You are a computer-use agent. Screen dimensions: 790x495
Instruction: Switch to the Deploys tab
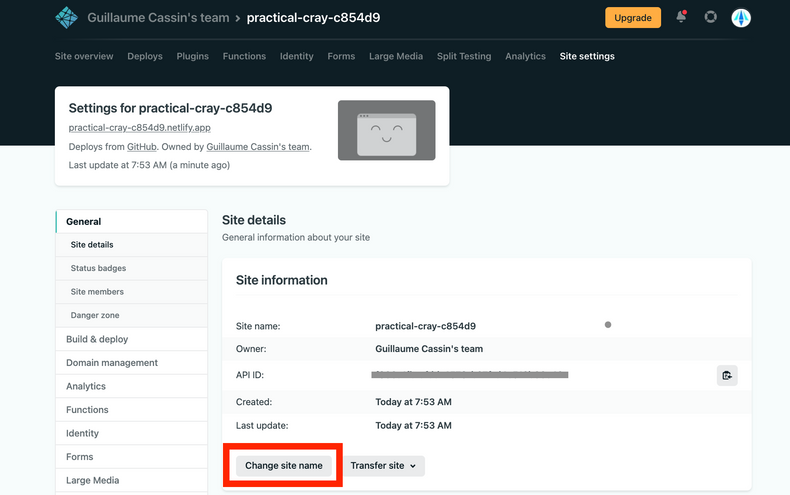tap(145, 56)
